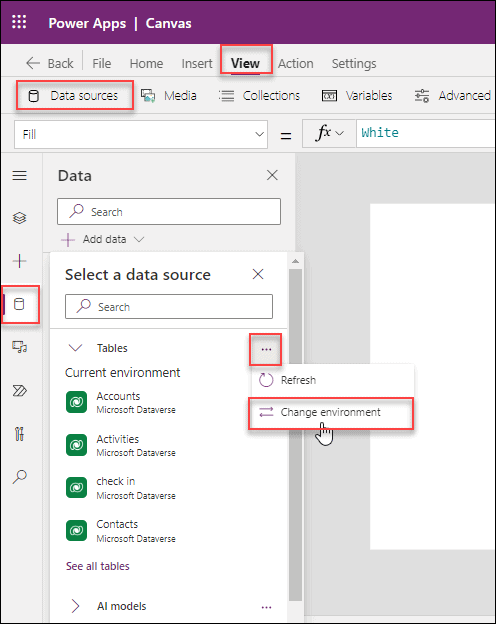
Task: Open the Advanced tools icon in left rail
Action: (x=20, y=434)
